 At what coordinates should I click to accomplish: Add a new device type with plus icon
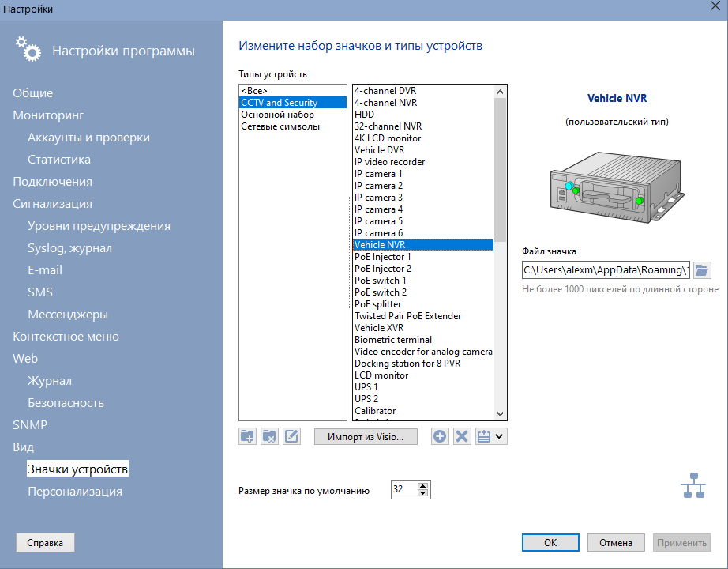[440, 436]
